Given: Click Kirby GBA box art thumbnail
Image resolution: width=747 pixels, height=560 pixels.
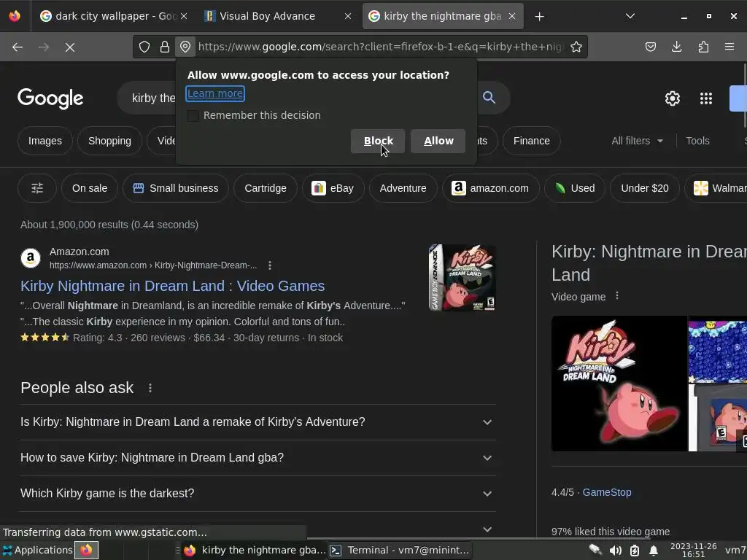Looking at the screenshot, I should coord(462,278).
